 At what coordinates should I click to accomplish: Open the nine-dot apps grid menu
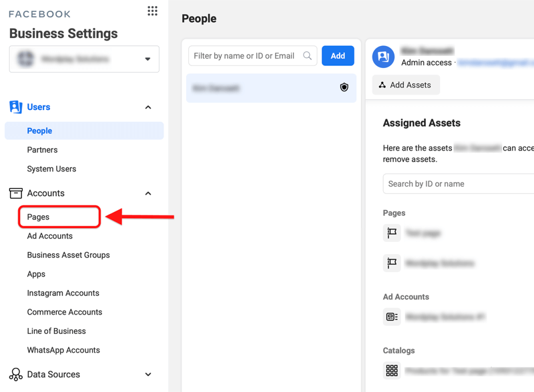pyautogui.click(x=152, y=11)
